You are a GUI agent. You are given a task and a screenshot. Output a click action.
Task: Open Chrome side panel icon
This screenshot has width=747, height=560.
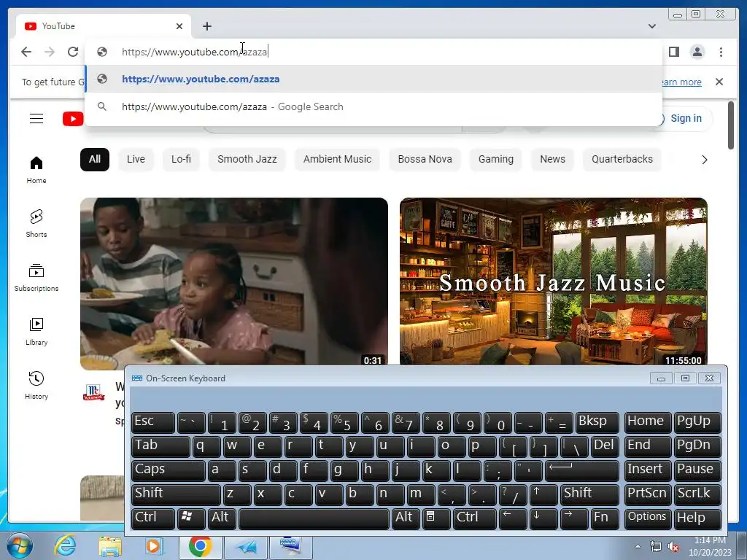673,52
